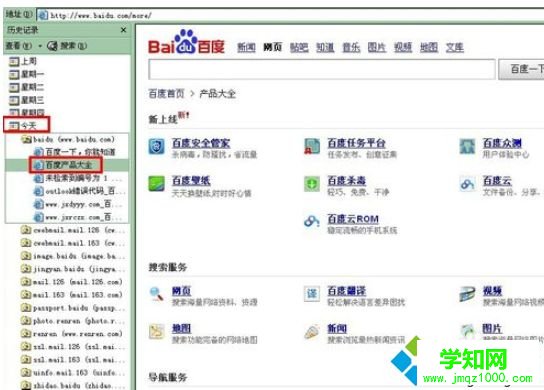The width and height of the screenshot is (544, 390).
Task: Expand the uinfo.mail.163 history folder
Action: click(72, 373)
